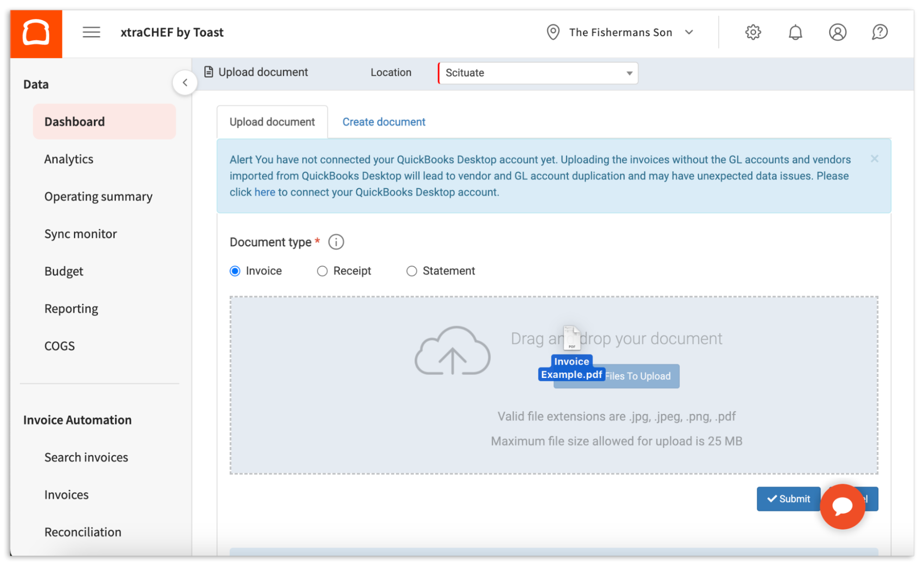Dismiss the QuickBooks alert with the X
The height and width of the screenshot is (566, 924).
pyautogui.click(x=875, y=158)
